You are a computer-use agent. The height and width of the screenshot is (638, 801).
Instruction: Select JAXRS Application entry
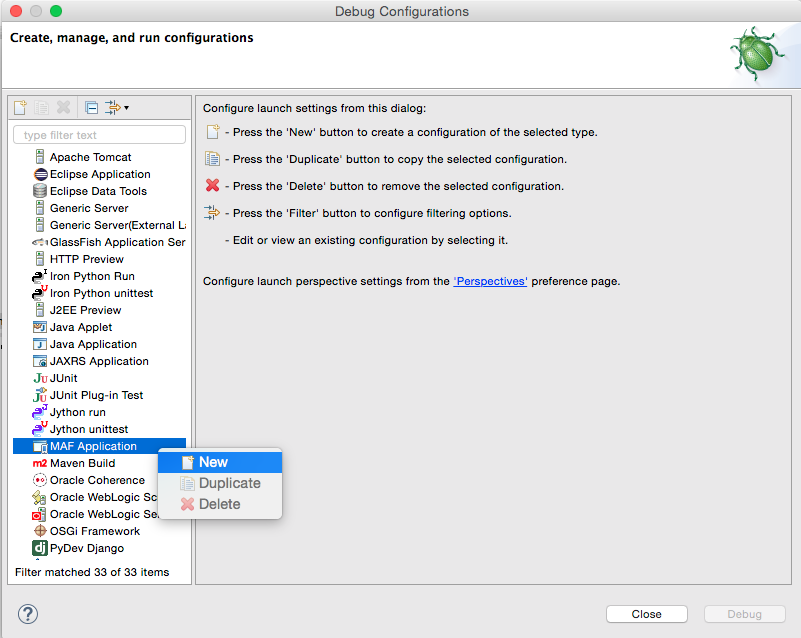click(99, 361)
